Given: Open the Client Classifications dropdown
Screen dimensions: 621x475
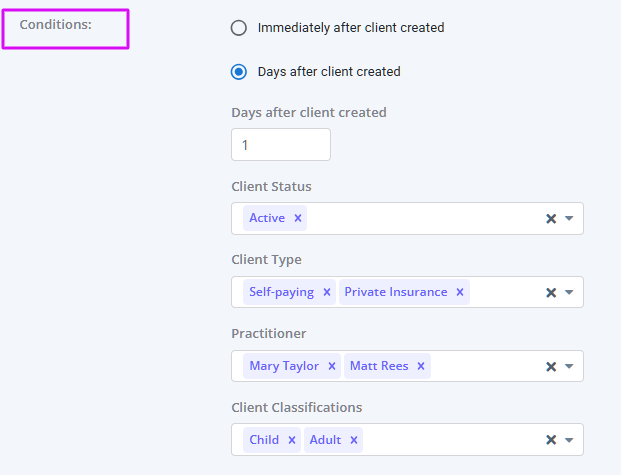Looking at the screenshot, I should tap(569, 441).
